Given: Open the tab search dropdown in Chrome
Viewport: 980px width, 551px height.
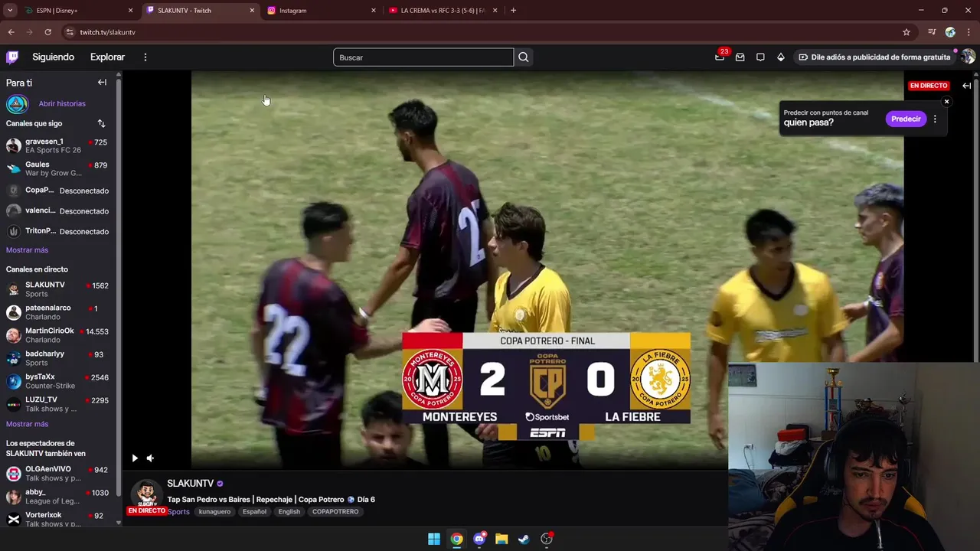Looking at the screenshot, I should (x=10, y=11).
